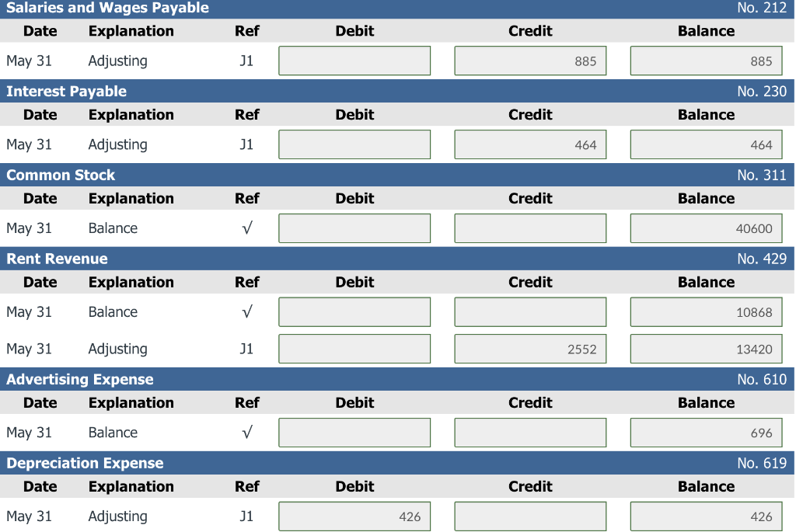
Task: Click the 426 Debit field under Depreciation Expense
Action: coord(354,516)
